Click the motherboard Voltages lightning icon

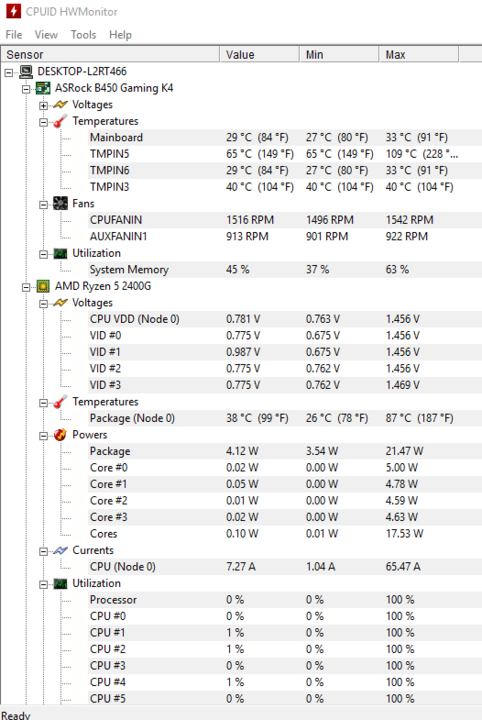(x=61, y=105)
